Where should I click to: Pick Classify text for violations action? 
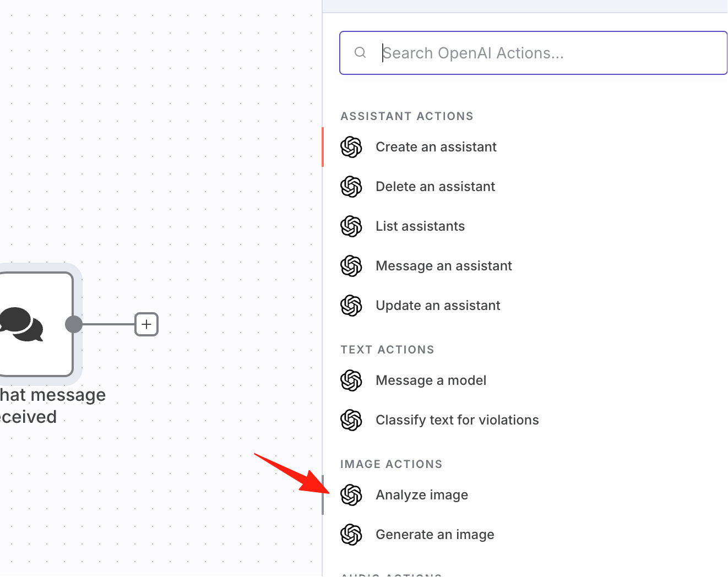click(x=525, y=420)
